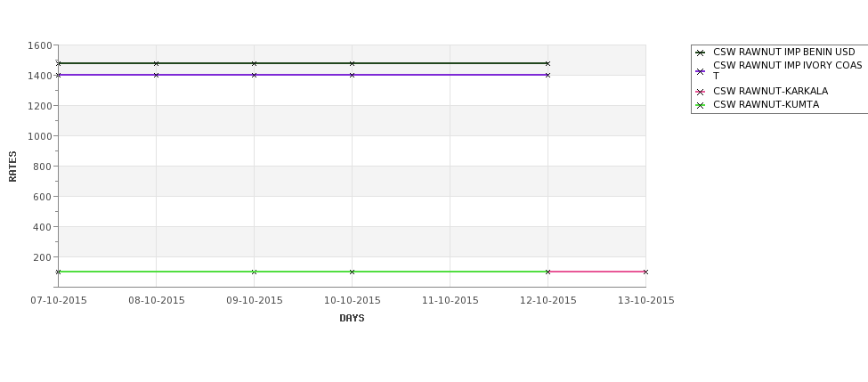
Task: Select the Benin data point at 10-10-2015
Action: pos(352,64)
